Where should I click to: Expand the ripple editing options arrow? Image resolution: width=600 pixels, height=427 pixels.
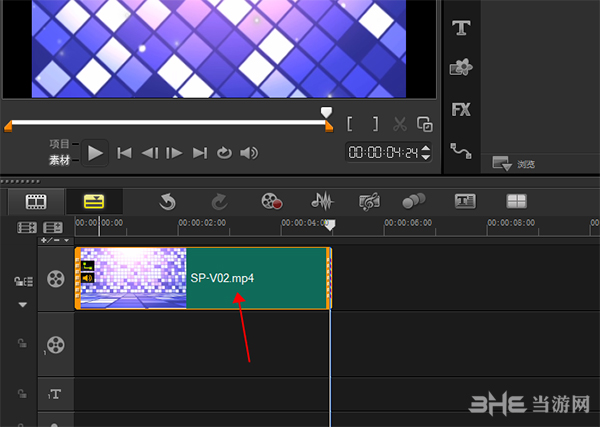point(23,305)
